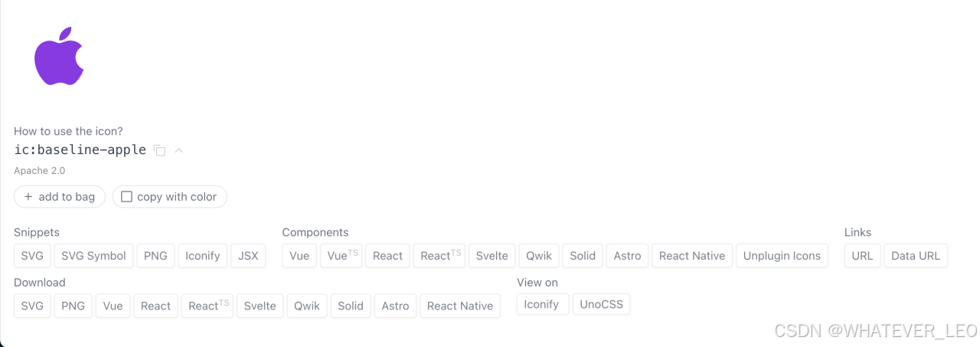View the icon on Iconify
The height and width of the screenshot is (347, 980).
pyautogui.click(x=542, y=304)
